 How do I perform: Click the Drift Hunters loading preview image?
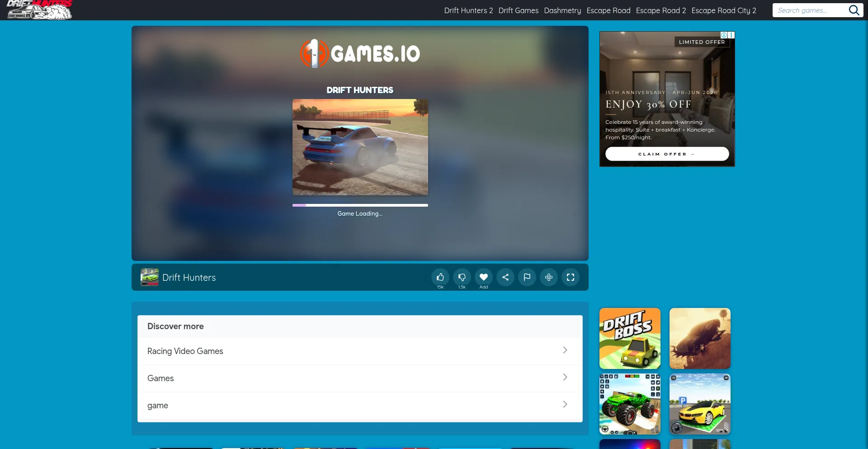360,147
